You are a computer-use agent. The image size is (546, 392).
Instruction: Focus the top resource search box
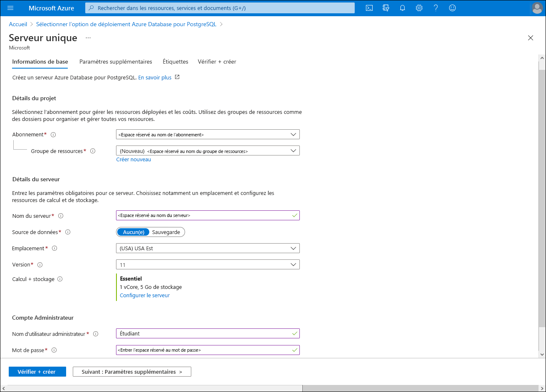point(220,8)
